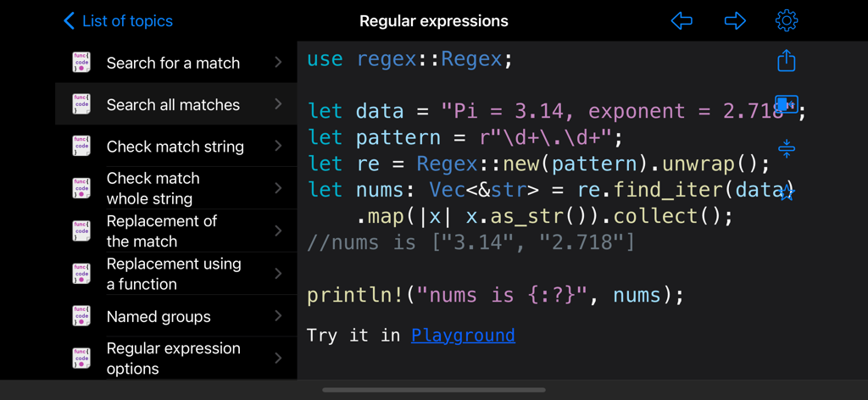
Task: Tap the println! code line
Action: [x=496, y=296]
